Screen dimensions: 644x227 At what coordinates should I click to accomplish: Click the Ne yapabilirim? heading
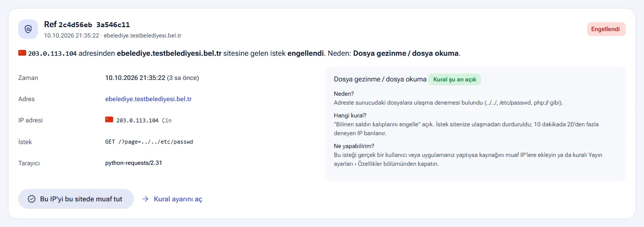click(354, 146)
